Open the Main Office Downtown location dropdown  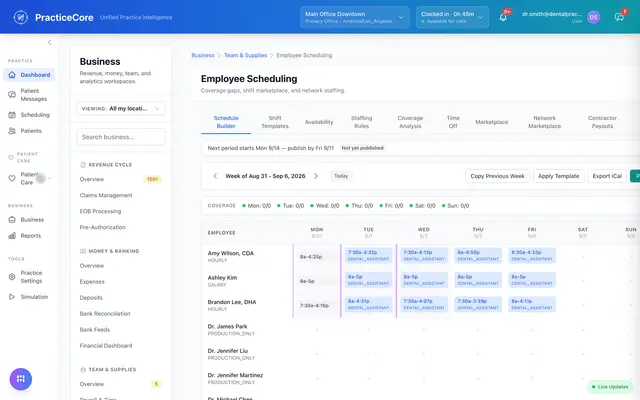tap(354, 17)
